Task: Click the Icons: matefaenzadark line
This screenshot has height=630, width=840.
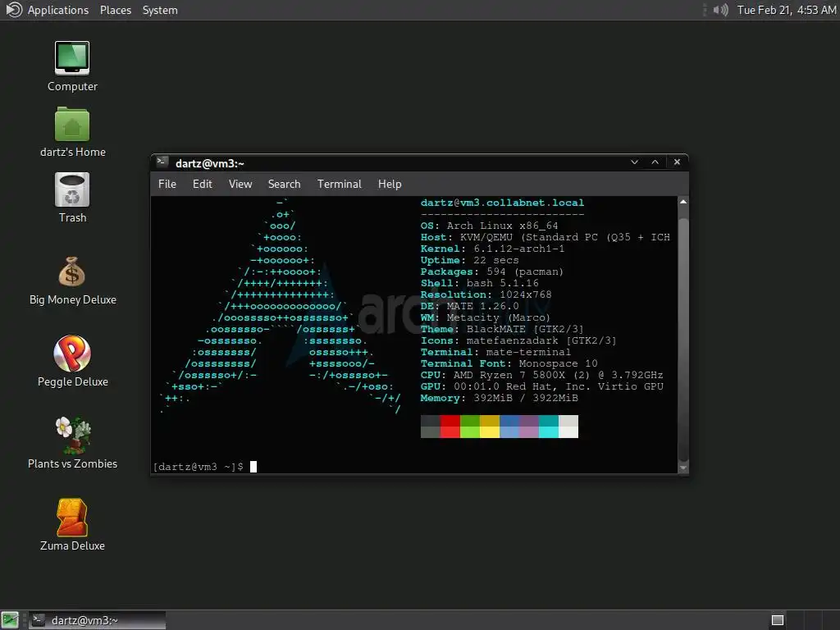Action: (518, 340)
